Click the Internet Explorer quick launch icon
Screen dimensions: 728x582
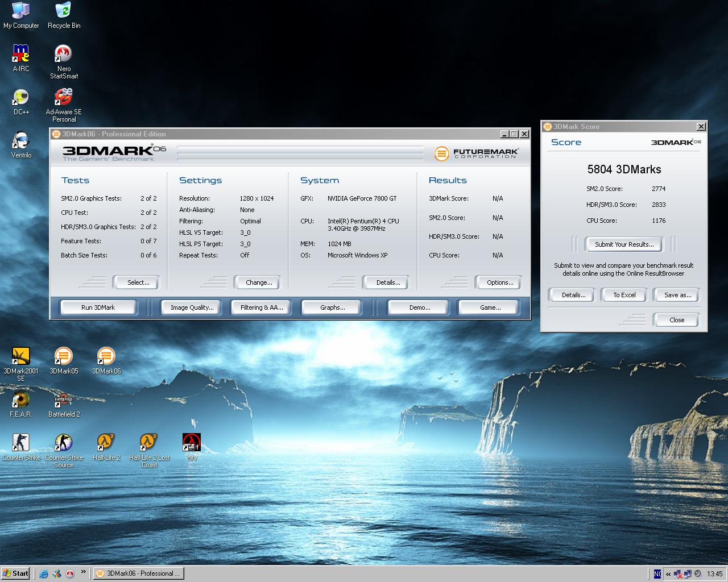44,573
